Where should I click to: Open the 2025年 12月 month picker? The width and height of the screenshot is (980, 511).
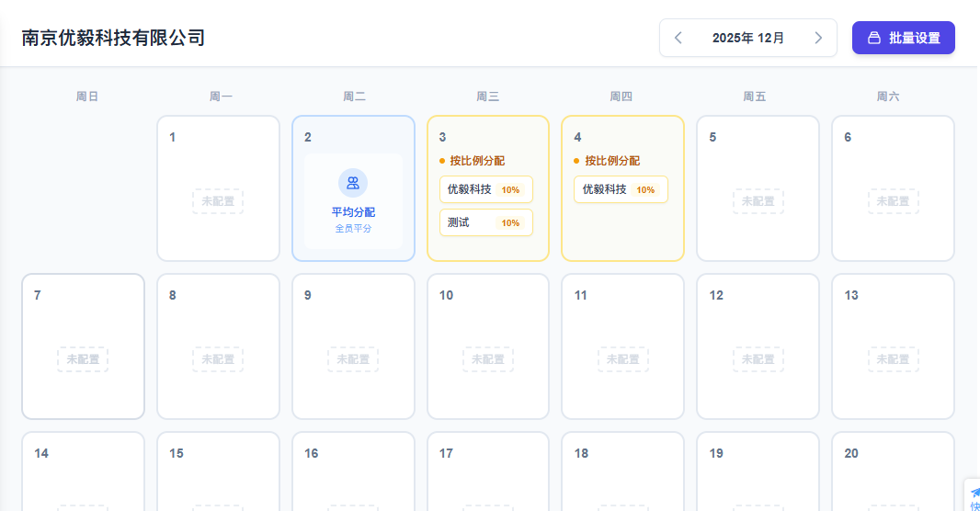748,38
